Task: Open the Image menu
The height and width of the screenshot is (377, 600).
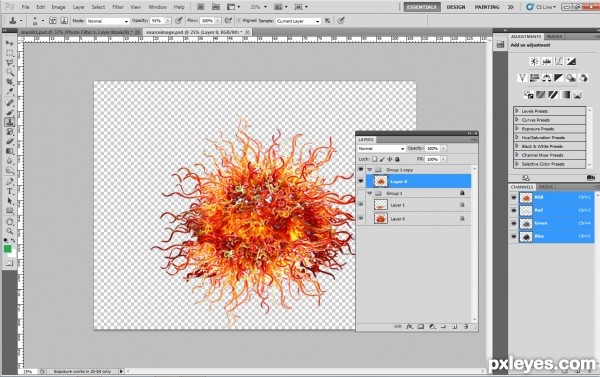Action: pyautogui.click(x=58, y=7)
